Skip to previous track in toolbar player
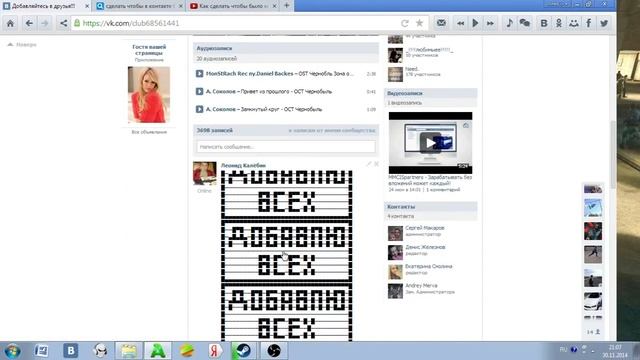 tap(460, 23)
